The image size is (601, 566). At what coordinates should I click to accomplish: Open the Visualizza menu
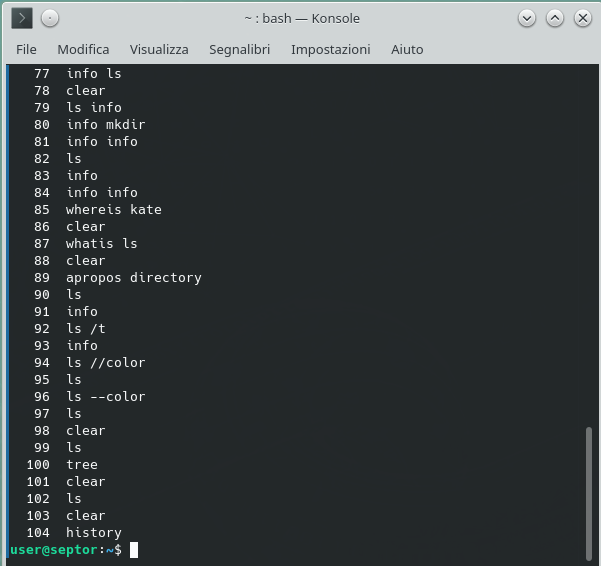(159, 49)
